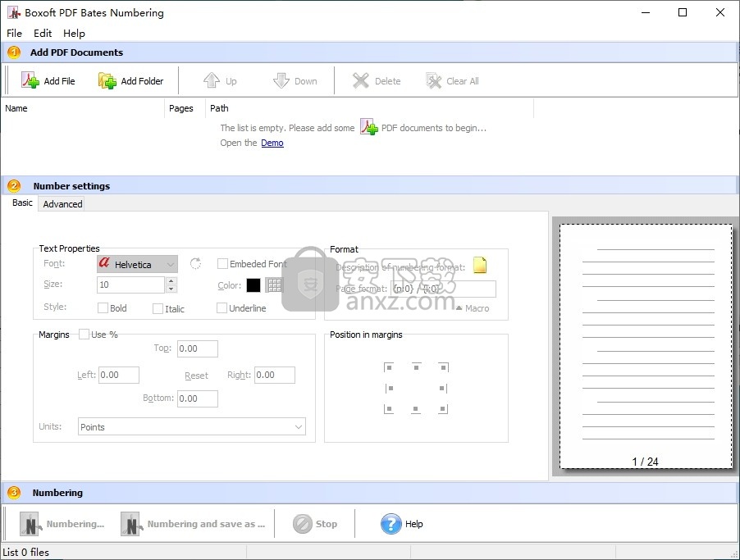
Task: Open the Helvetica font dropdown
Action: 170,264
